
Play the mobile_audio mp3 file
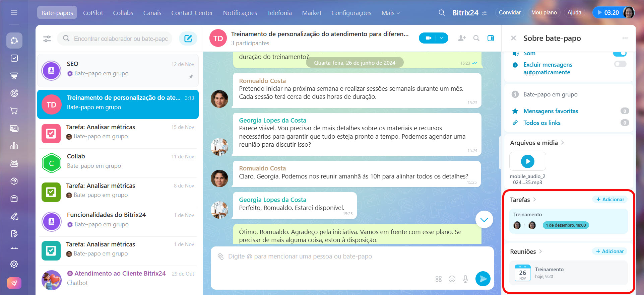coord(527,161)
